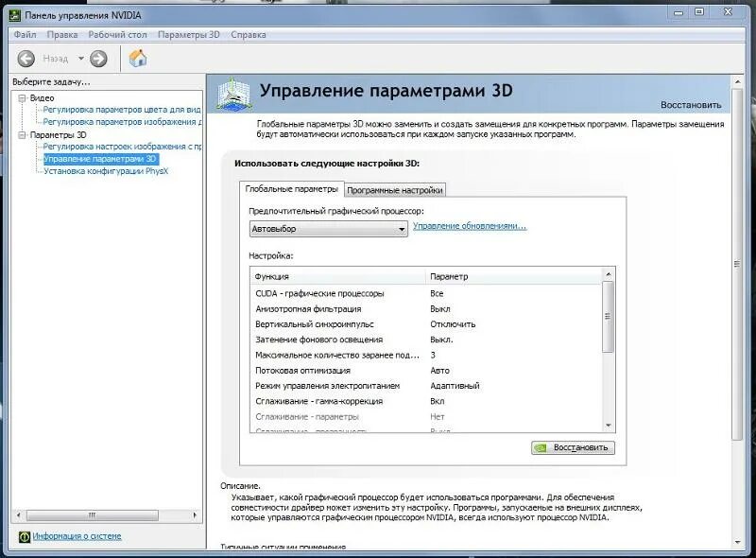Screen dimensions: 756x558
Task: Click the 3D settings header graphic icon
Action: pyautogui.click(x=234, y=94)
